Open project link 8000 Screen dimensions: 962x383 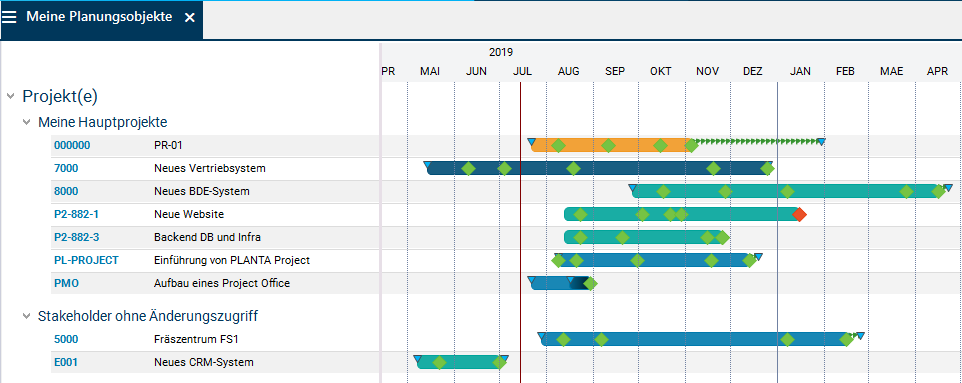pos(66,192)
